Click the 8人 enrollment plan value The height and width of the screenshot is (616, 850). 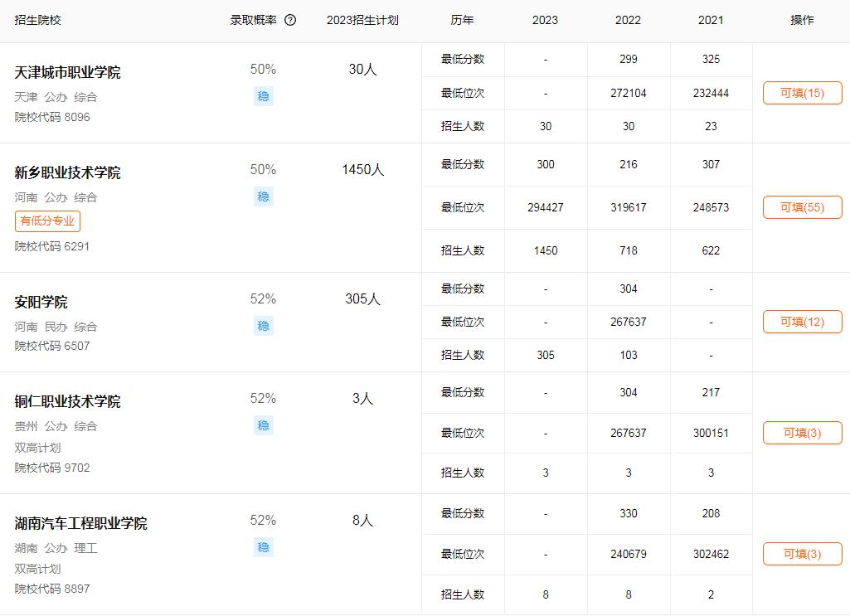(362, 521)
